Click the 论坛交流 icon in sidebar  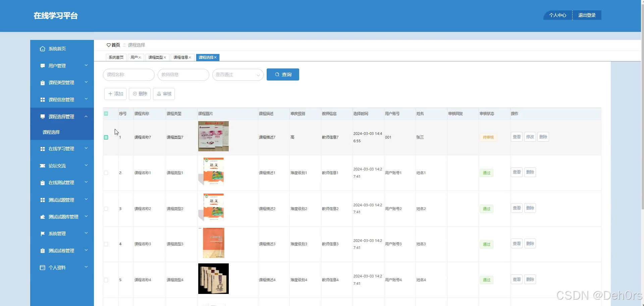(x=42, y=166)
